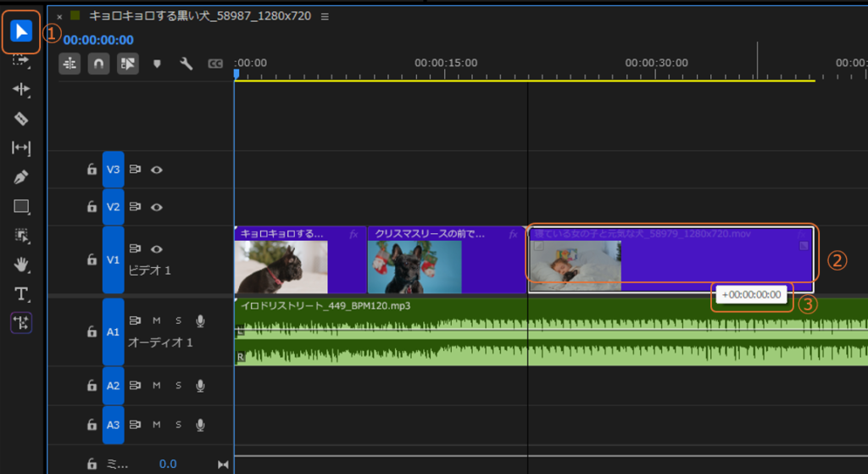This screenshot has width=868, height=474.
Task: Toggle Snap in Timeline magnet
Action: coord(98,64)
